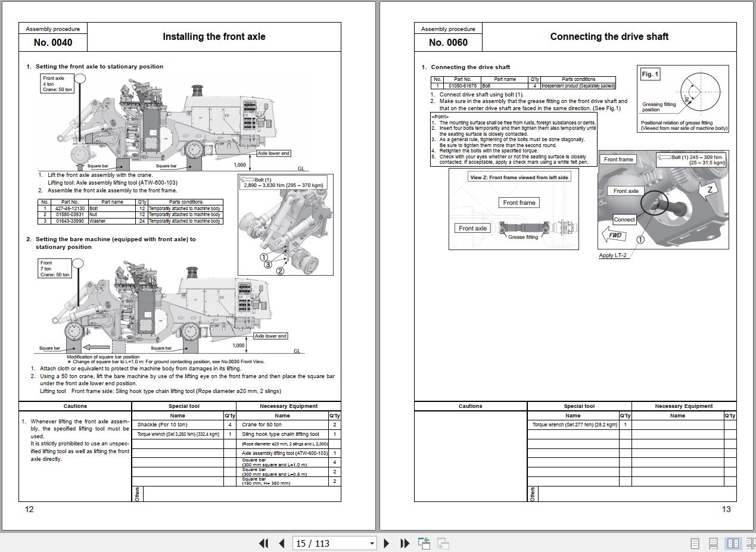This screenshot has height=552, width=756.
Task: Go to the previous page
Action: 282,543
